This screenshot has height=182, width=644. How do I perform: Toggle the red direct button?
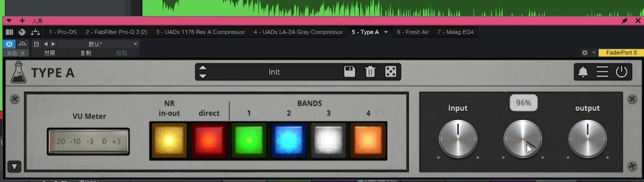click(209, 140)
